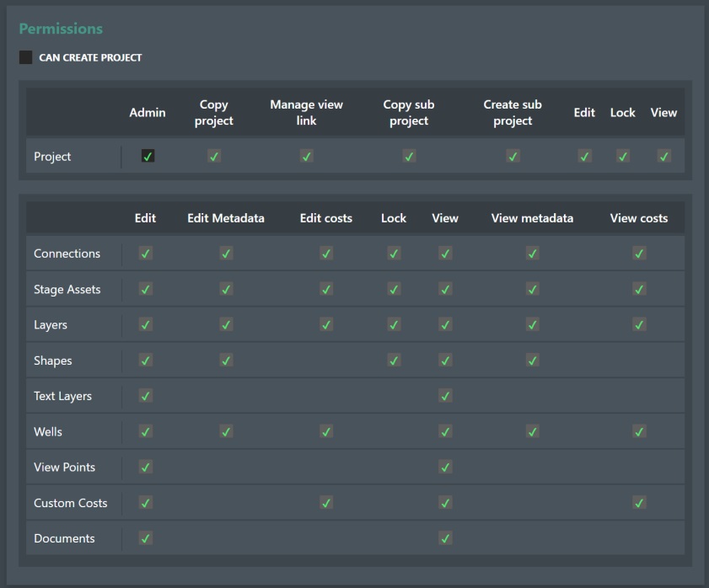Screen dimensions: 709x588
Task: Toggle View metadata for Wells
Action: point(532,431)
